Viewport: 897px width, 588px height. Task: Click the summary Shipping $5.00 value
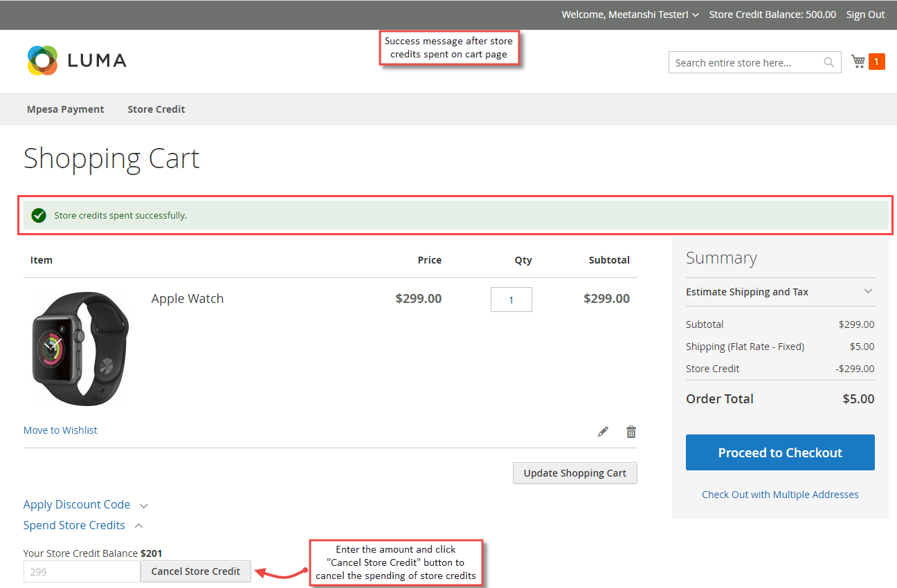pos(862,347)
